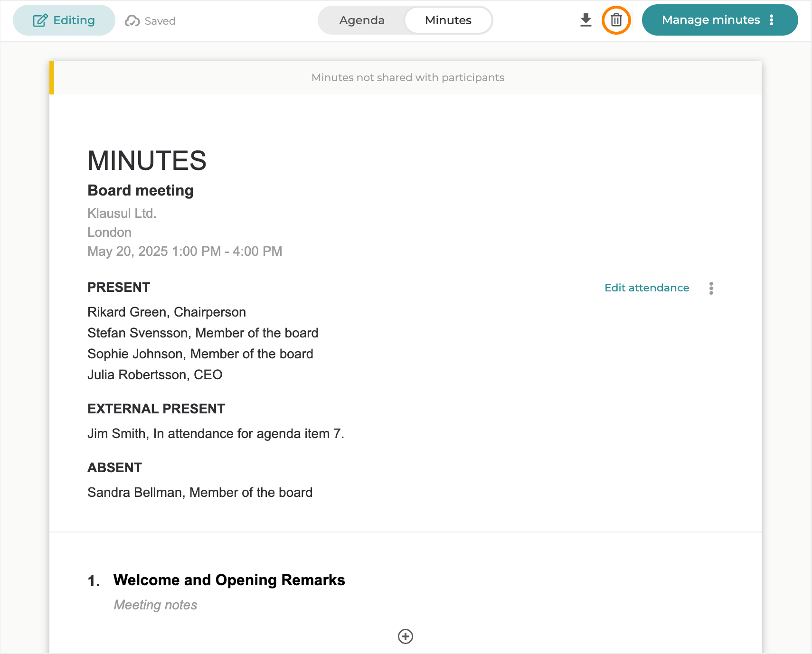Click the London location text

point(109,232)
